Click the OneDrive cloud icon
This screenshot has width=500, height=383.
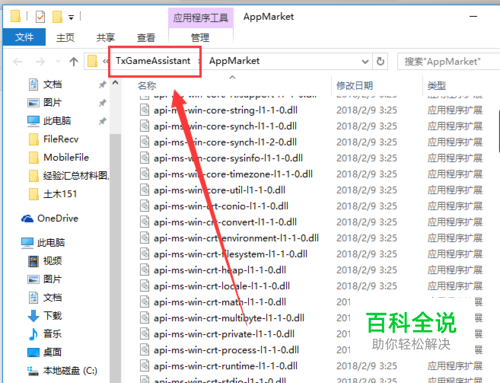tap(27, 219)
